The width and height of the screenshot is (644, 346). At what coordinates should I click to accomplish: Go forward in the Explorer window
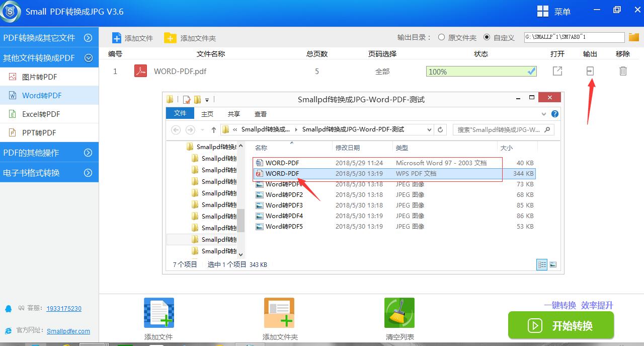[x=190, y=129]
